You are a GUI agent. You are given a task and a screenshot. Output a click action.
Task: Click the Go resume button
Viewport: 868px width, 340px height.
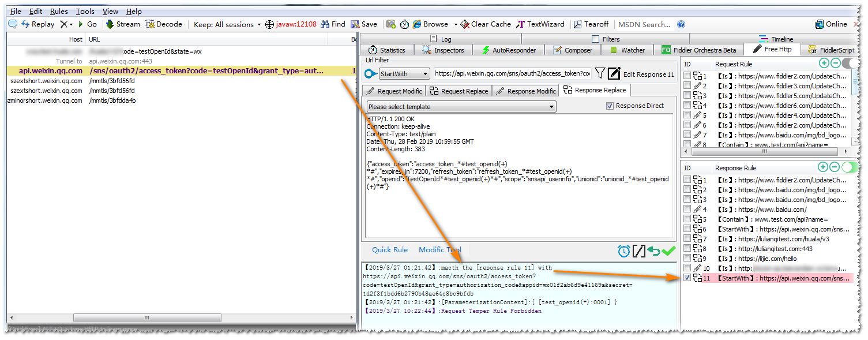click(87, 24)
